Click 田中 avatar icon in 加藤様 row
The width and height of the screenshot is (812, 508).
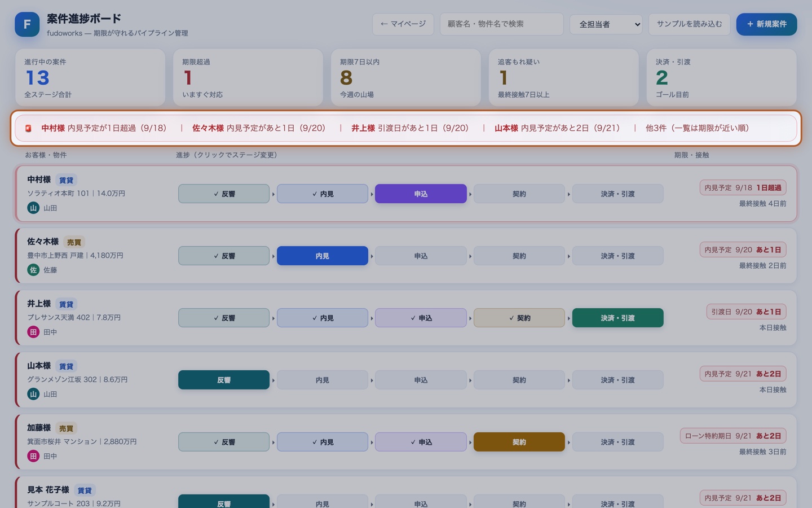click(x=33, y=456)
